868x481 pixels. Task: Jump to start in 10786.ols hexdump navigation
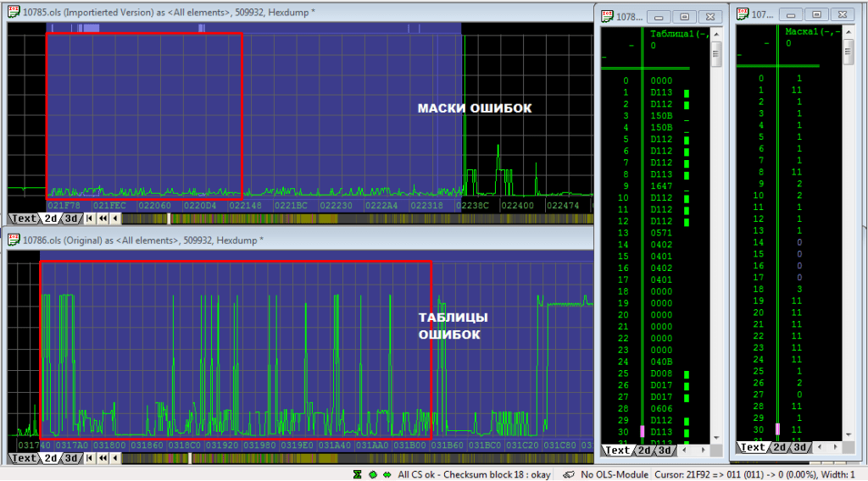[x=90, y=458]
